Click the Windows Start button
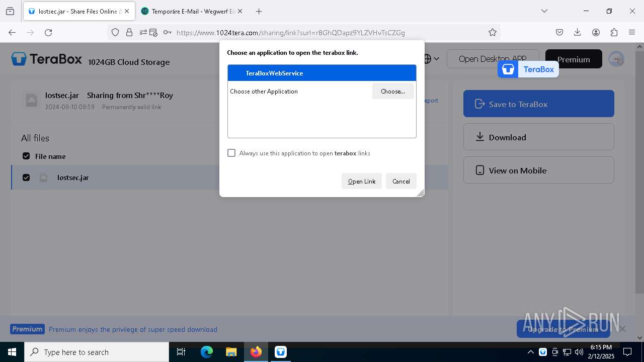This screenshot has width=644, height=362. click(12, 352)
